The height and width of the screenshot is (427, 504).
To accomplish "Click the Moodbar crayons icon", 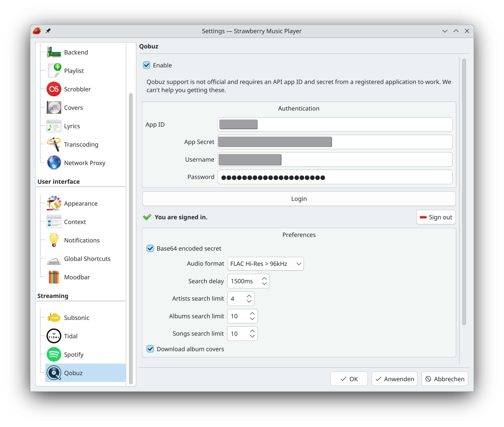I will [x=54, y=277].
